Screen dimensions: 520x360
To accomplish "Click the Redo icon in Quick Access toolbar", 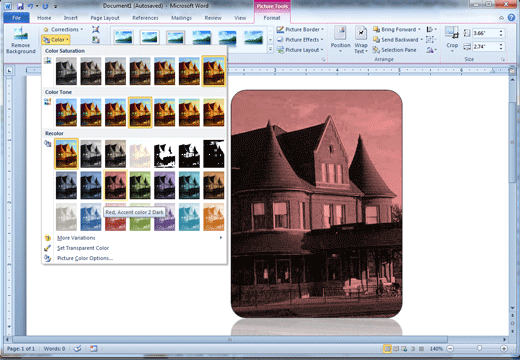I will click(x=46, y=6).
